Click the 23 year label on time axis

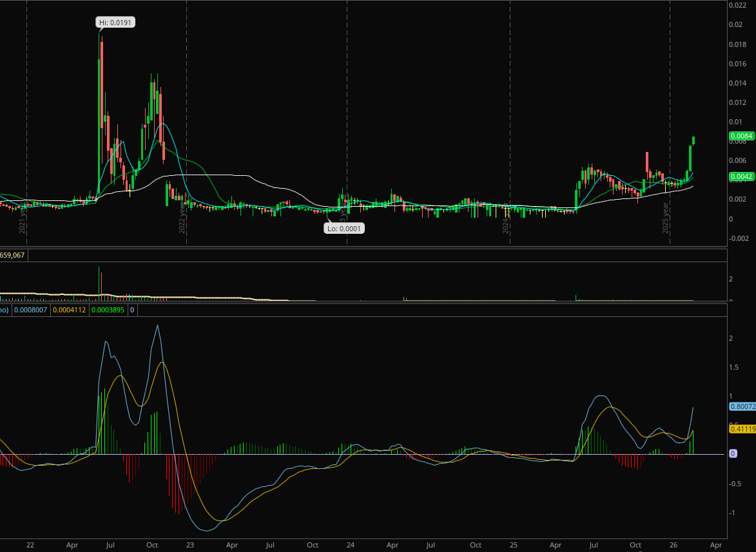point(190,545)
